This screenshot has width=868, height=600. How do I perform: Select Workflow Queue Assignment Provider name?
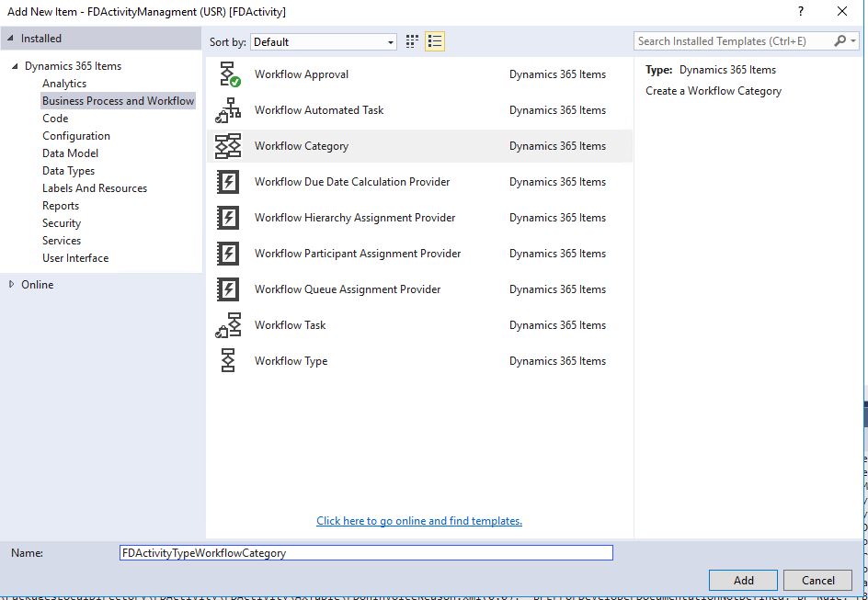tap(348, 289)
